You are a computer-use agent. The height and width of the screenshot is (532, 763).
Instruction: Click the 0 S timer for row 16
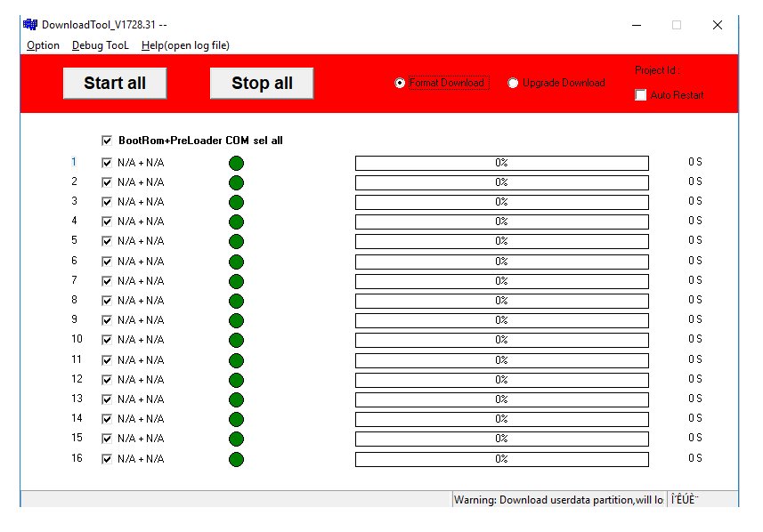pos(694,458)
